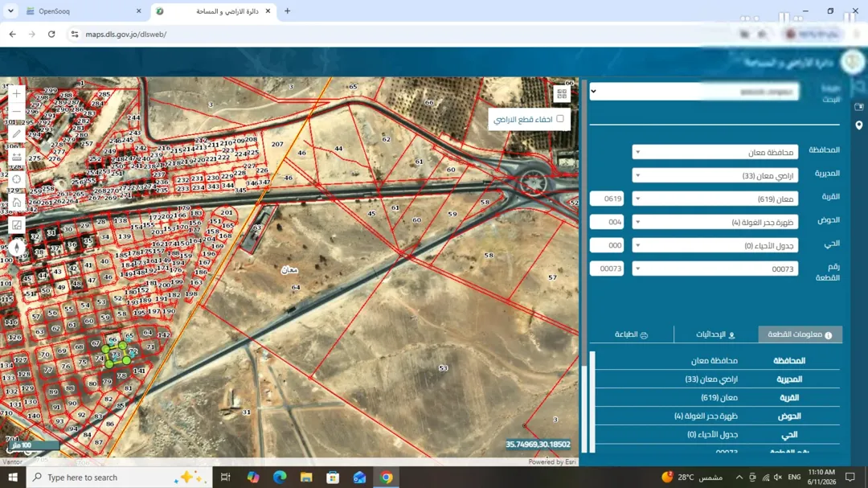The height and width of the screenshot is (488, 868).
Task: Click the village code field 0619
Action: 607,199
